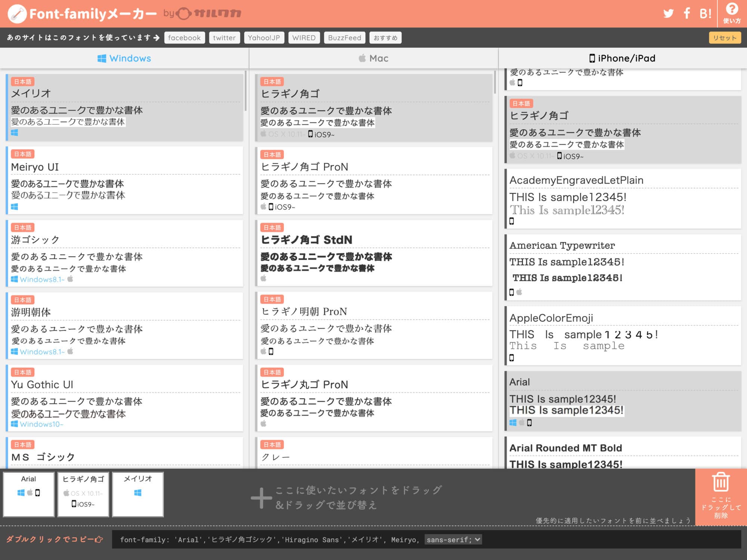Screen dimensions: 747x560
Task: Select the Windows column tab
Action: (124, 58)
